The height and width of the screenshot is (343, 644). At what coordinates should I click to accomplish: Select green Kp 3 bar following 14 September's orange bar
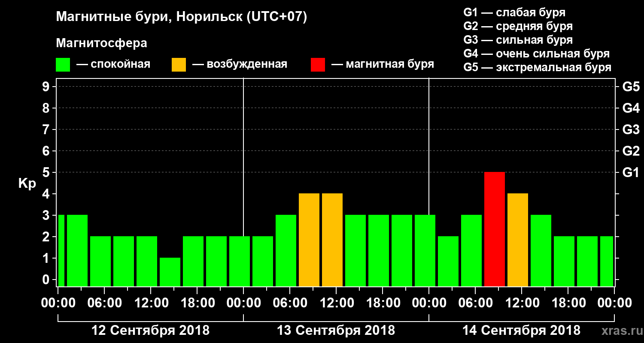541,250
